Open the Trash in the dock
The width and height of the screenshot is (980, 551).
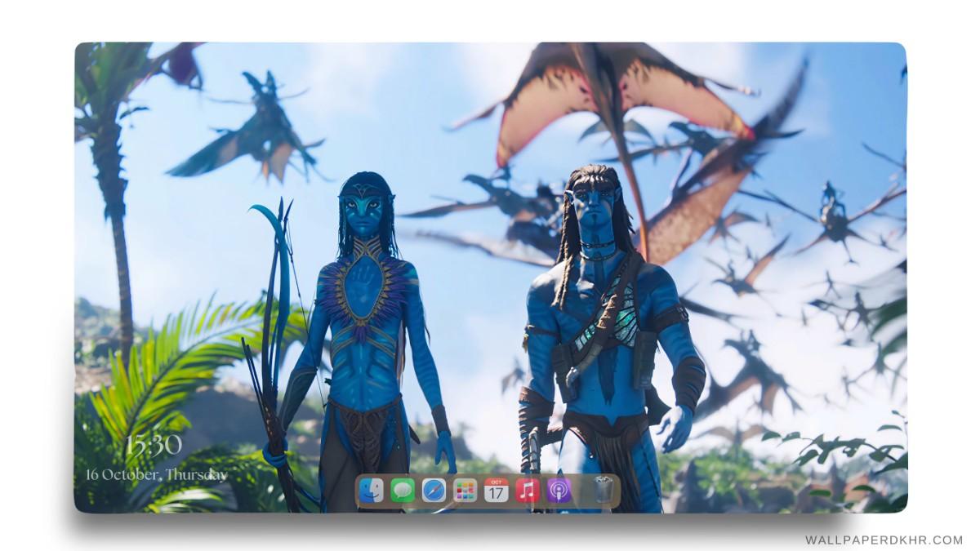[x=604, y=491]
